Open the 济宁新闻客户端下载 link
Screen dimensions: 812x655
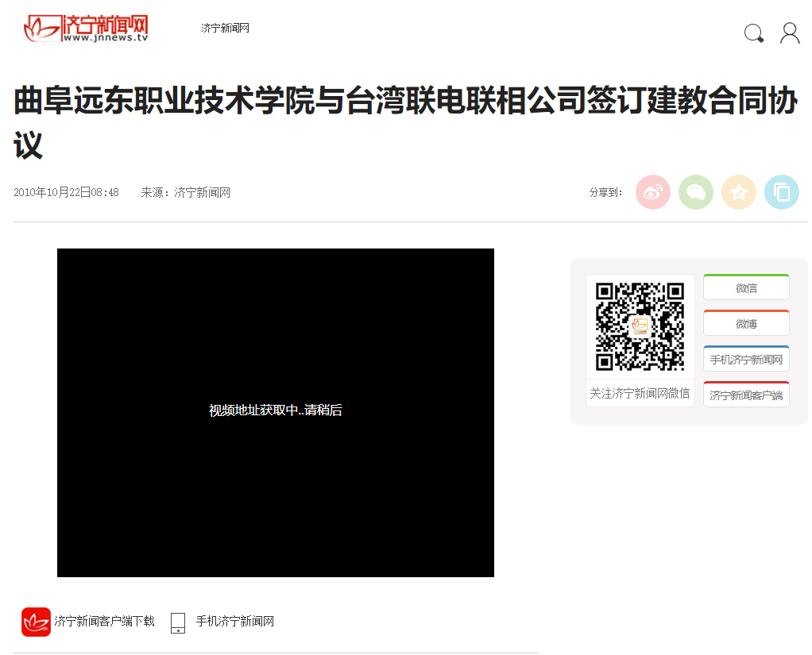(105, 622)
